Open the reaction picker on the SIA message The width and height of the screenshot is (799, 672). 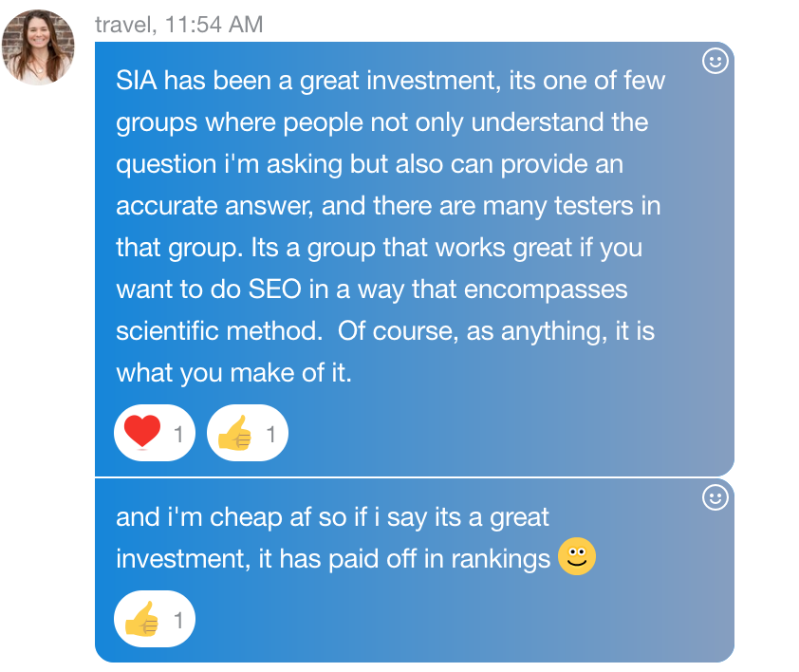(715, 62)
